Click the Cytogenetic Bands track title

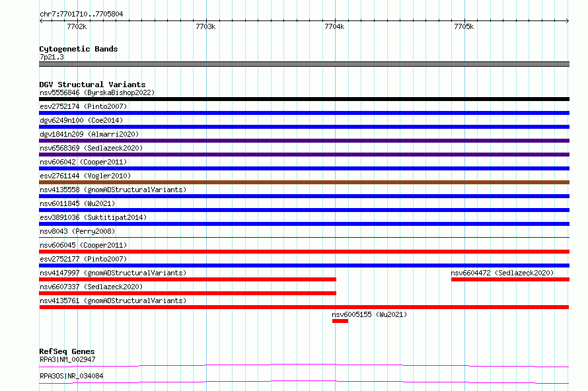point(79,49)
